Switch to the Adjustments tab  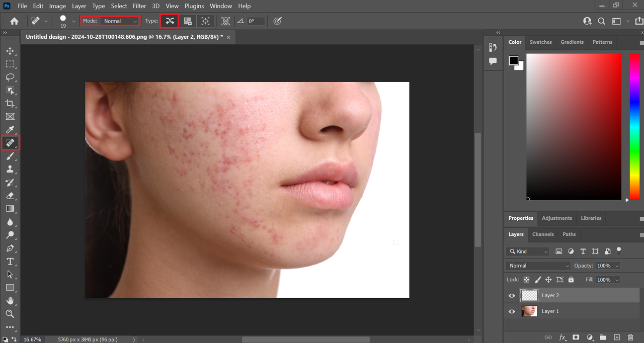pos(557,218)
